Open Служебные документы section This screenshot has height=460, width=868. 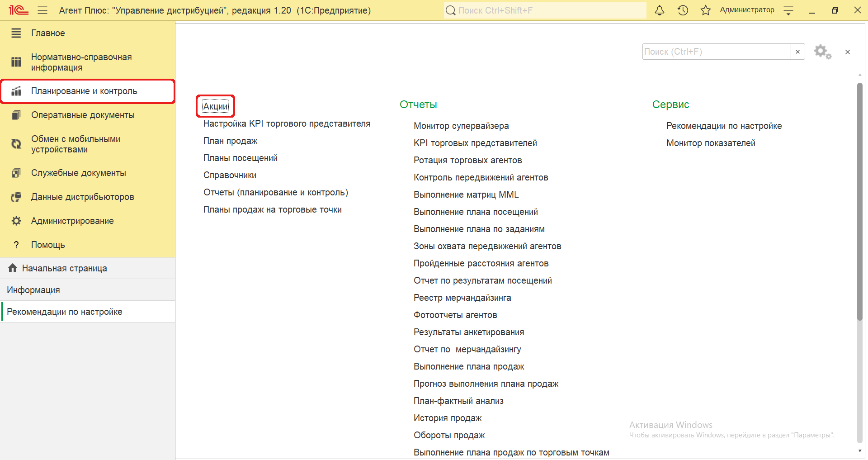pos(87,173)
